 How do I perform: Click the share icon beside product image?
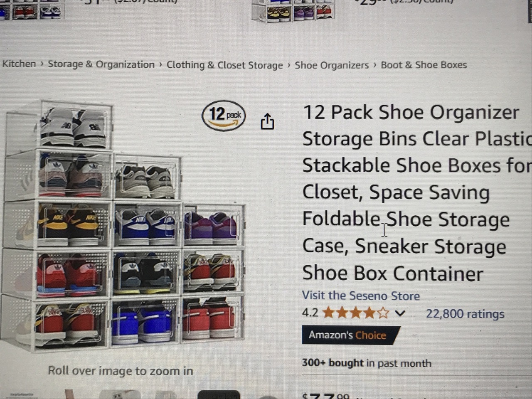[x=267, y=121]
